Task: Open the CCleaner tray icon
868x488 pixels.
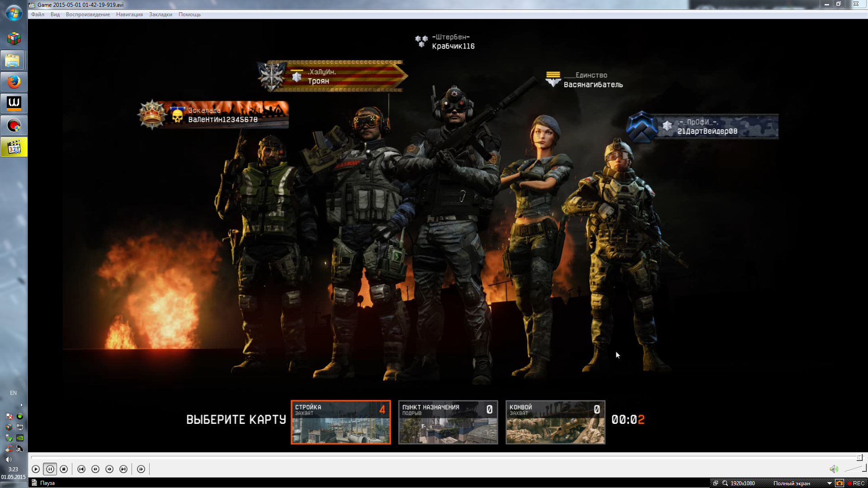Action: click(x=9, y=449)
